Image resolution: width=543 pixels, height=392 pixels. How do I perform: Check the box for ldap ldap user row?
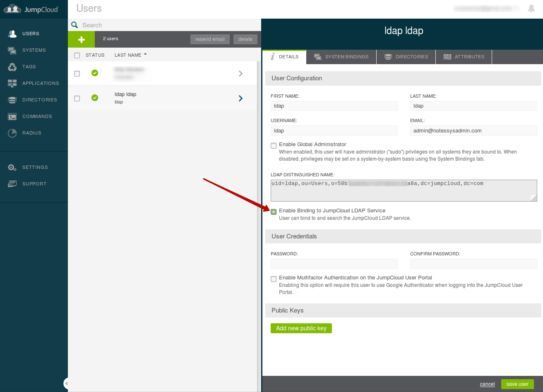[77, 99]
